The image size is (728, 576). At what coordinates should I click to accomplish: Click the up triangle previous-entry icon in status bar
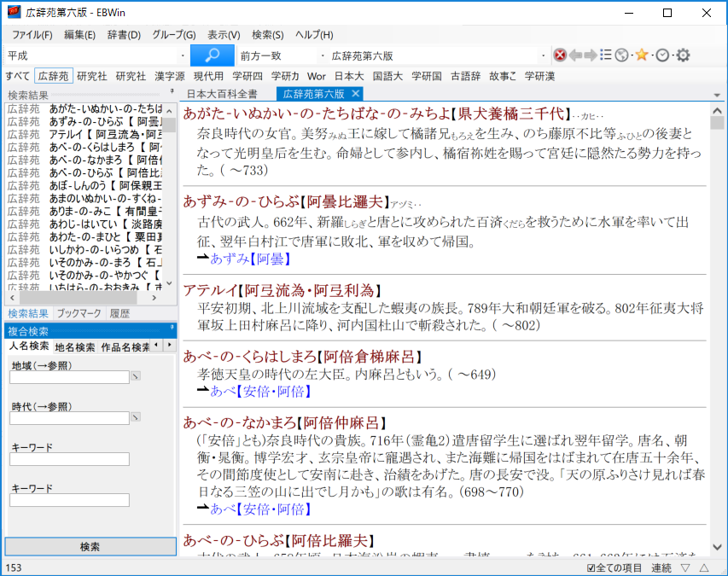click(x=704, y=567)
